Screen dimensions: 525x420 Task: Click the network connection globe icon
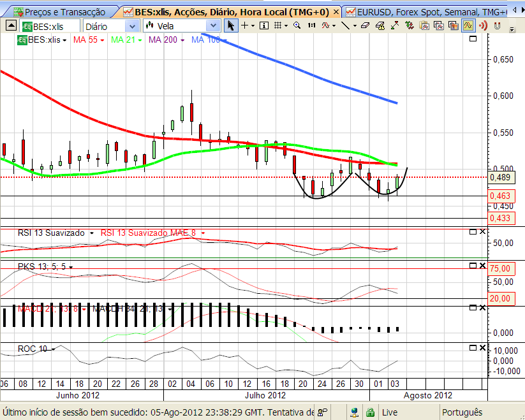tap(355, 412)
